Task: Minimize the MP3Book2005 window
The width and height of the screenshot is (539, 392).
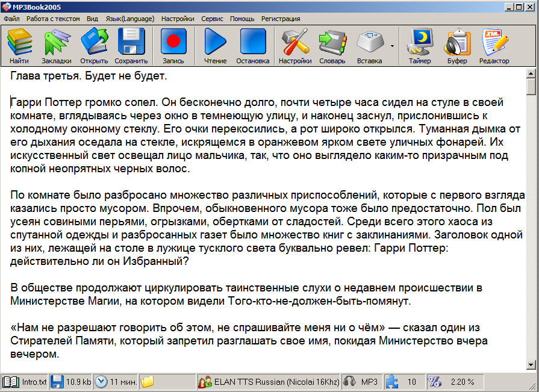Action: coord(509,7)
